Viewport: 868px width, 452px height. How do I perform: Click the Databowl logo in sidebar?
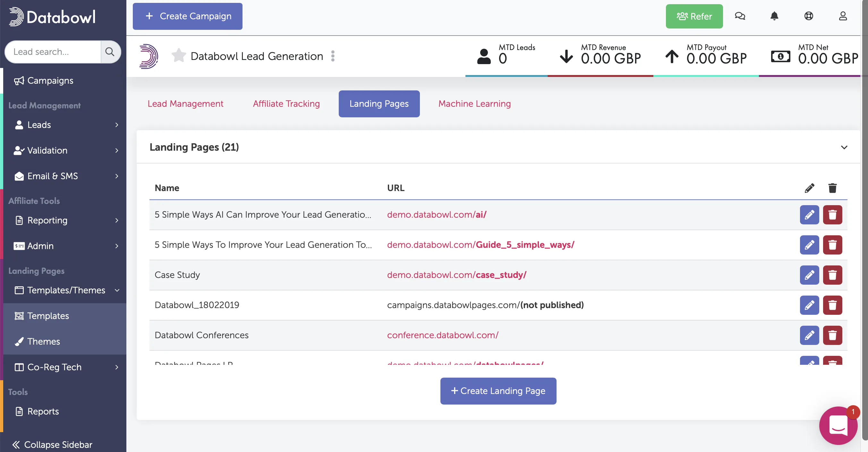click(x=52, y=17)
